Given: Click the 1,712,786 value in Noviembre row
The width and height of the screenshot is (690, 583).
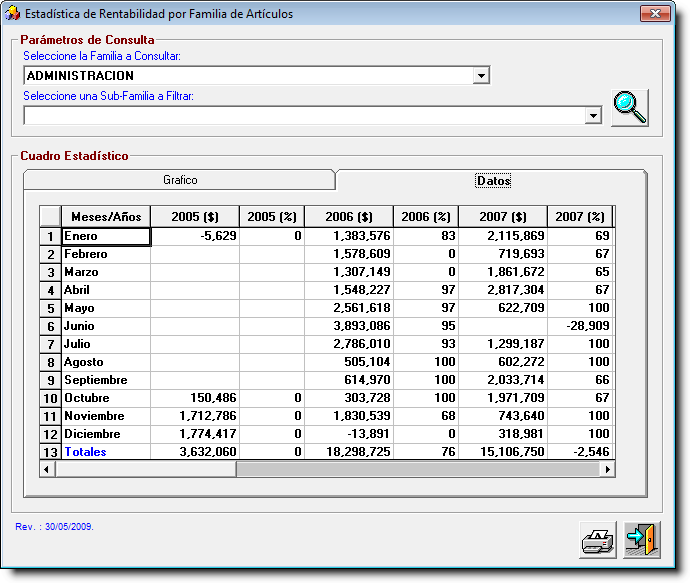Looking at the screenshot, I should click(195, 416).
